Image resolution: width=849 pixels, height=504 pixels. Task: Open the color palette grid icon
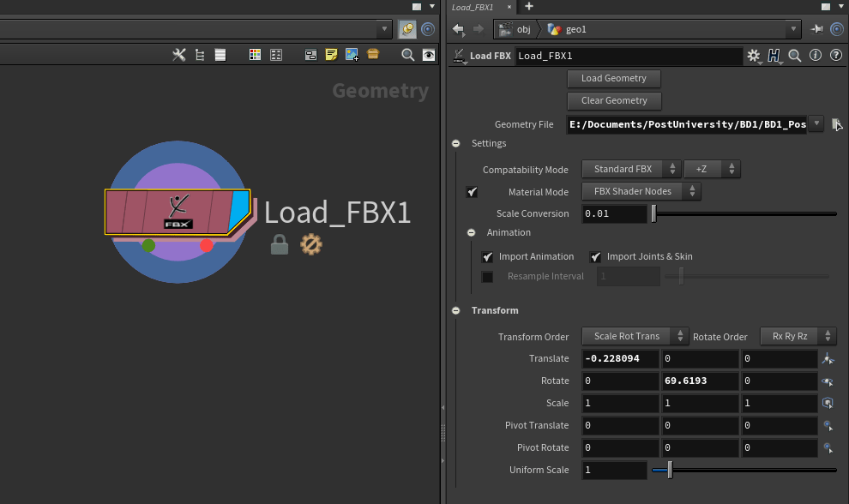pyautogui.click(x=255, y=55)
